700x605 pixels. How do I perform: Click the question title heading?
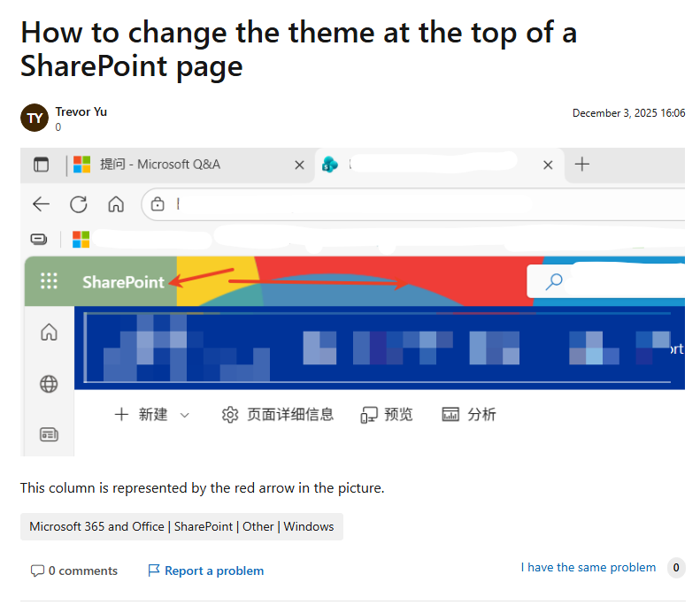(298, 49)
